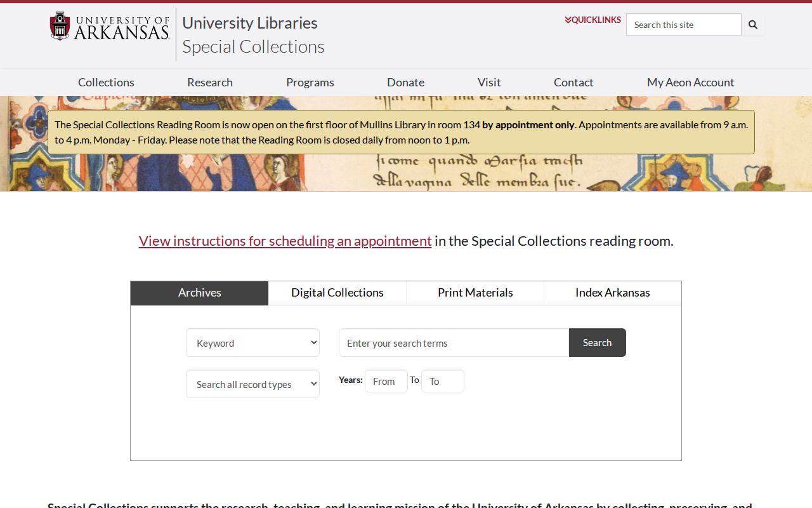This screenshot has width=812, height=508.
Task: Open the Programs menu
Action: click(x=310, y=82)
